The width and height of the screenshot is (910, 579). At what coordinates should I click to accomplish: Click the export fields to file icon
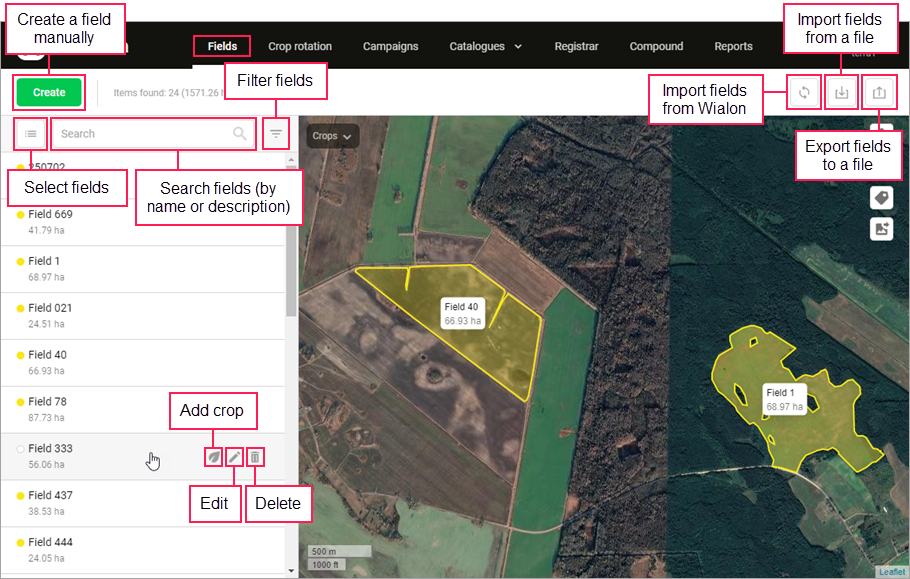(879, 92)
